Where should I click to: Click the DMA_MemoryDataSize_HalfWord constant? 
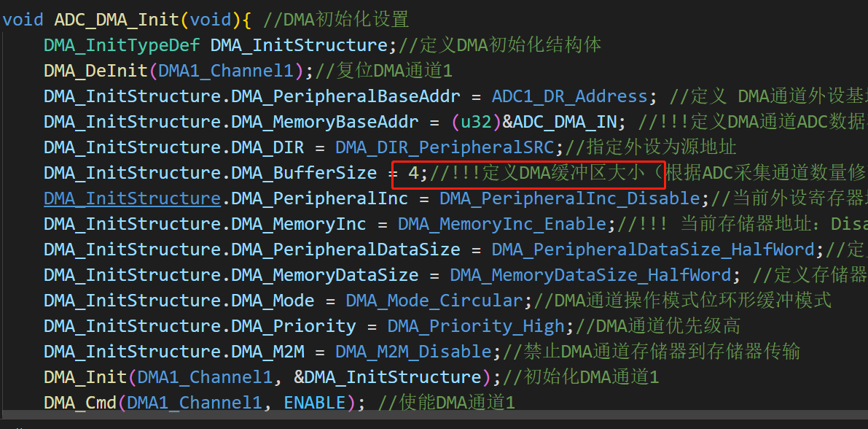pyautogui.click(x=590, y=275)
